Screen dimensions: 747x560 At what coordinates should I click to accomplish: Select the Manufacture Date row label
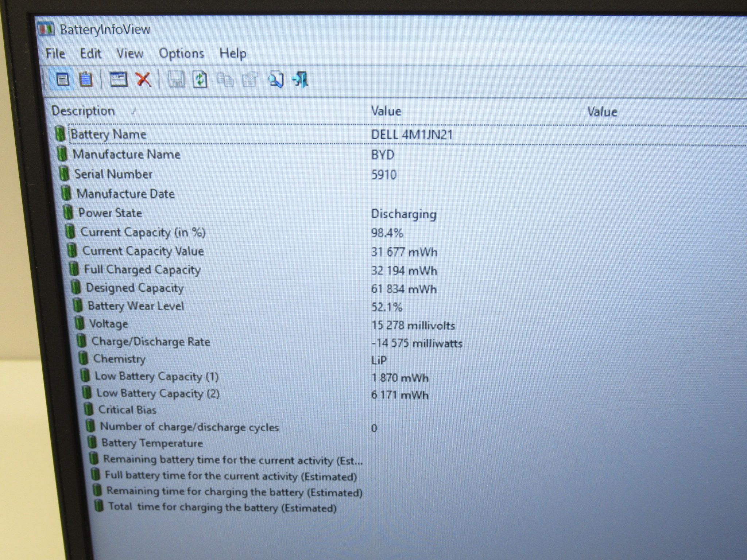tap(125, 194)
